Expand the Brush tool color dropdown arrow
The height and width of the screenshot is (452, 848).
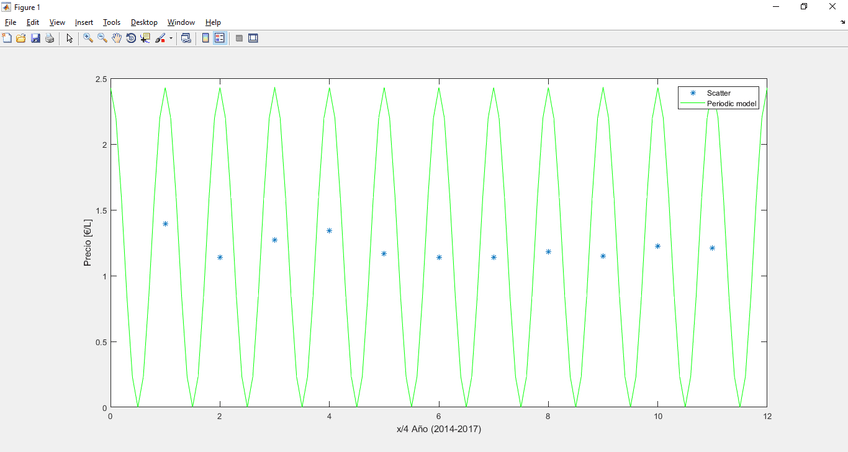[x=171, y=39]
